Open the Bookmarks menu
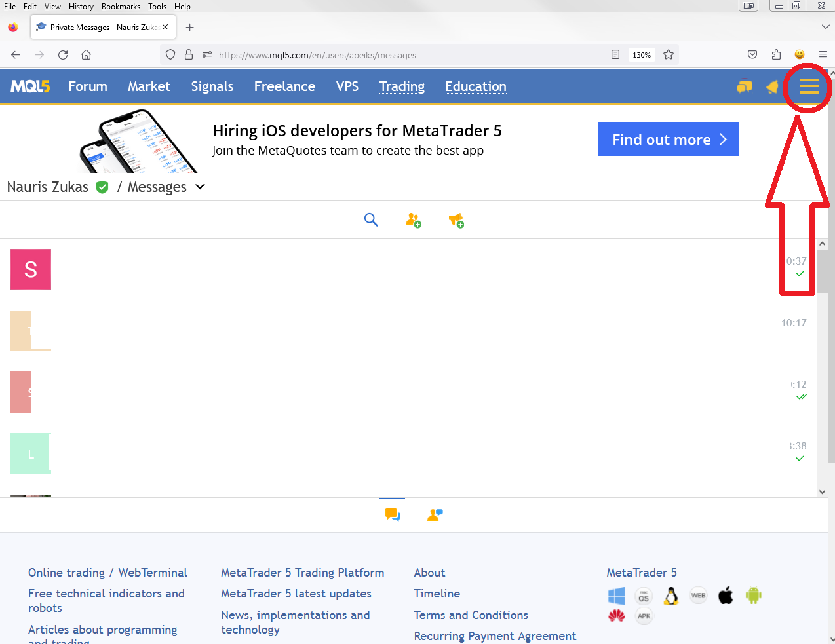835x644 pixels. pyautogui.click(x=121, y=7)
